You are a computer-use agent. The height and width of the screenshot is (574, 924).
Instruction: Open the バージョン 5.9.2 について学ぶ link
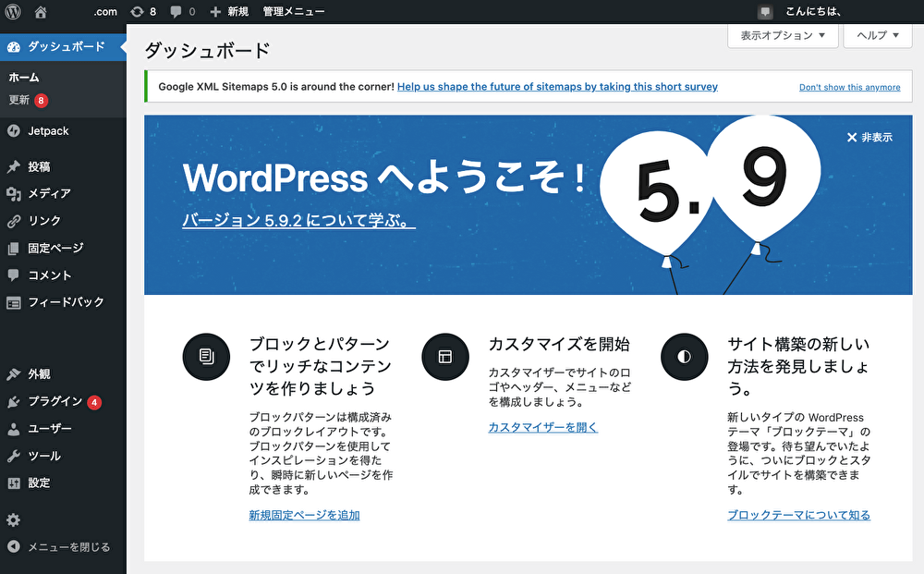298,221
